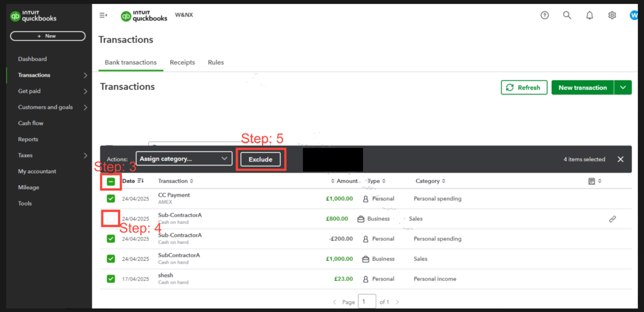Click the Exclude button
The height and width of the screenshot is (312, 644).
coord(260,159)
